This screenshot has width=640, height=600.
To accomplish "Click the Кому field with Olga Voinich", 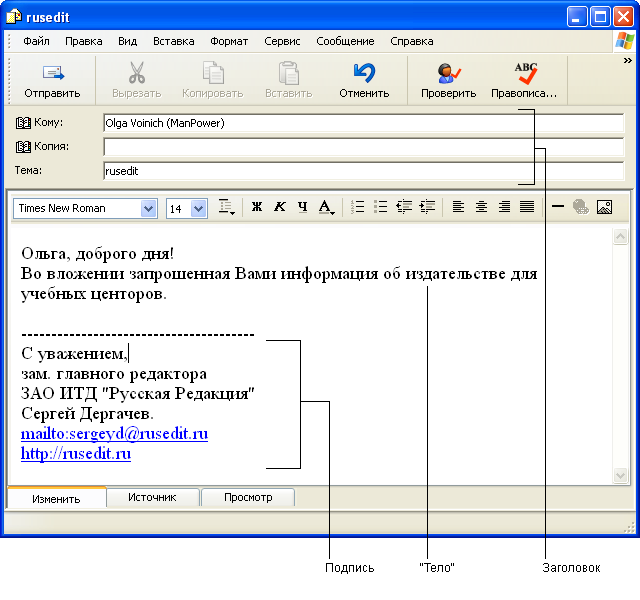I will click(364, 123).
